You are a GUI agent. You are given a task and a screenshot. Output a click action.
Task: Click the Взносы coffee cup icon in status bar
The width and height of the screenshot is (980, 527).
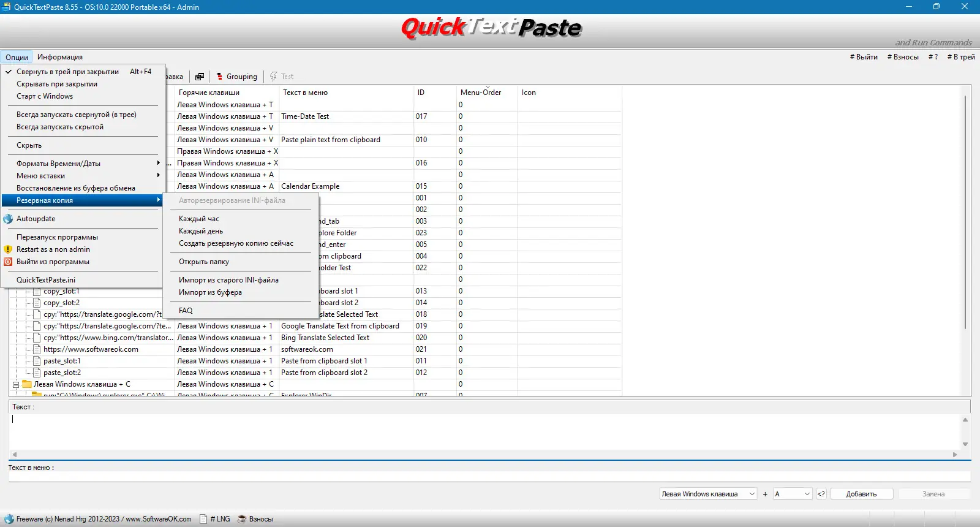(x=243, y=519)
